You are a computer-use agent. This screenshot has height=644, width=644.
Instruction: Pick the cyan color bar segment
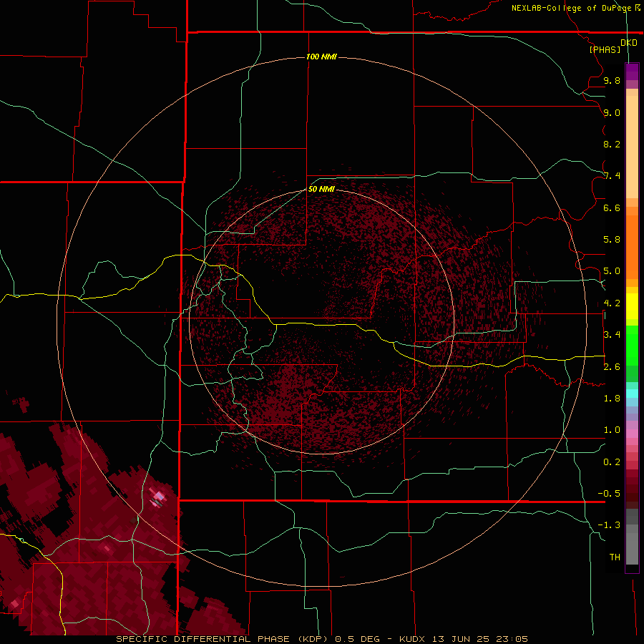pos(632,394)
